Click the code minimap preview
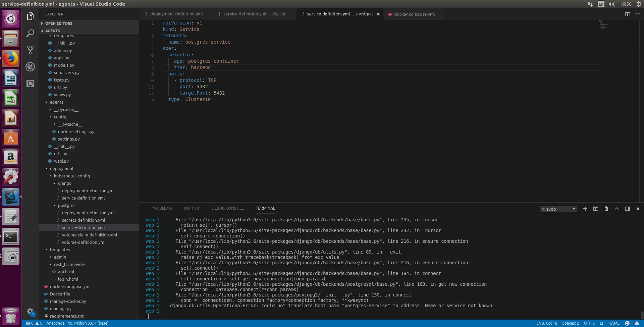This screenshot has width=644, height=327. pyautogui.click(x=603, y=24)
